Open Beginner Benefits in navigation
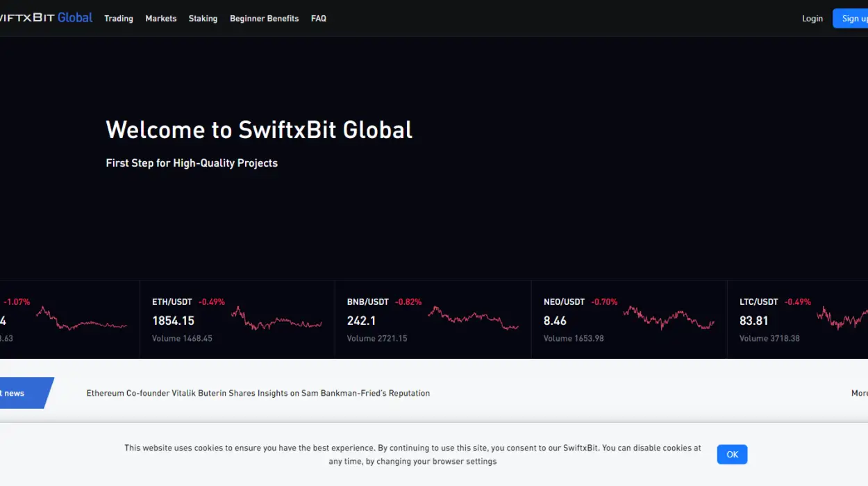This screenshot has width=868, height=486. tap(264, 19)
